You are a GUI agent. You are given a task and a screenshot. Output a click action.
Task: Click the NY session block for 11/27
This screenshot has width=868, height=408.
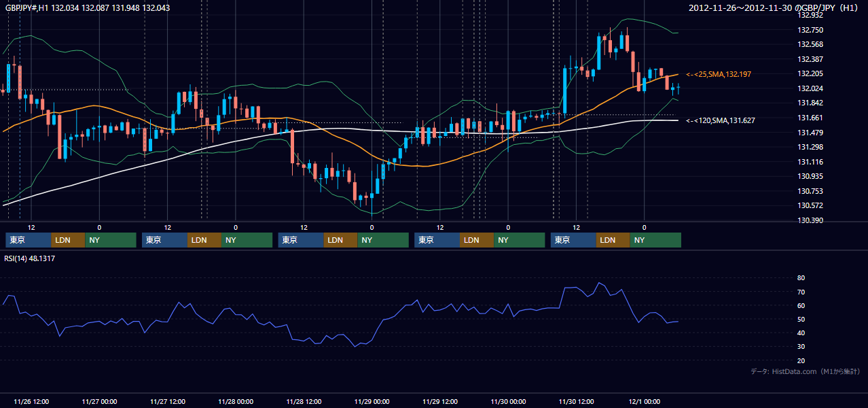[247, 240]
